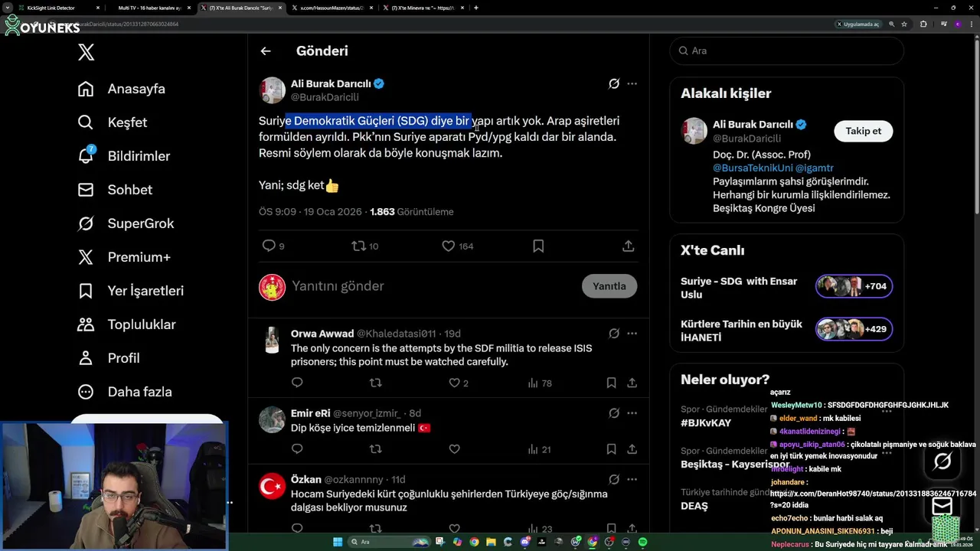Join Suriye - SDG with Ensar Uslu live
This screenshot has width=980, height=551.
pyautogui.click(x=786, y=288)
